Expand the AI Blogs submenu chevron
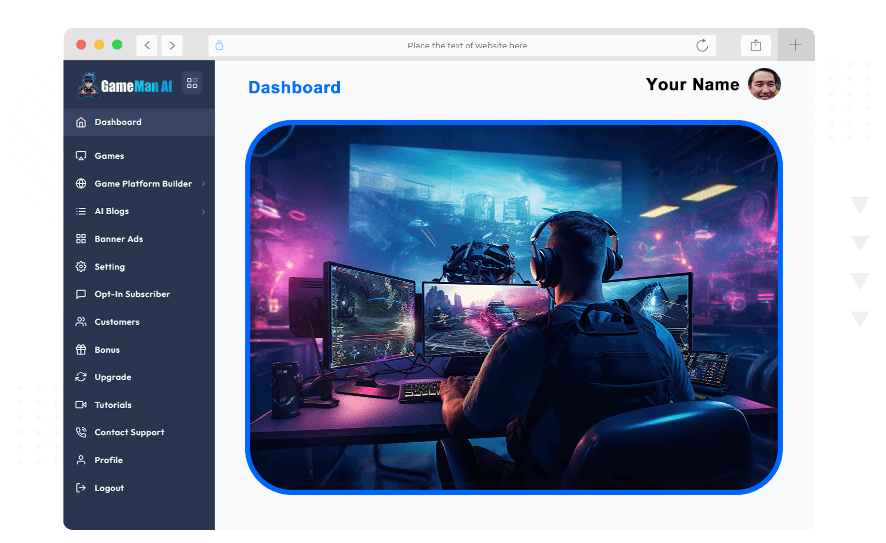This screenshot has height=543, width=886. tap(203, 212)
